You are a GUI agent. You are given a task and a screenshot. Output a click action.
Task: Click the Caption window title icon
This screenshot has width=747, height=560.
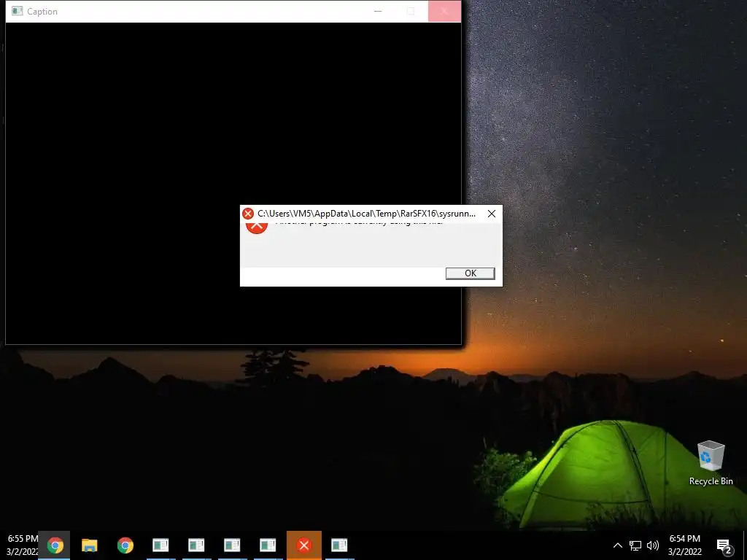click(x=18, y=11)
